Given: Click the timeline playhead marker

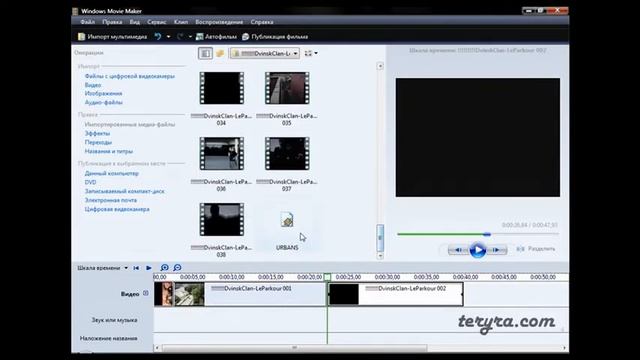Looking at the screenshot, I should coord(327,277).
